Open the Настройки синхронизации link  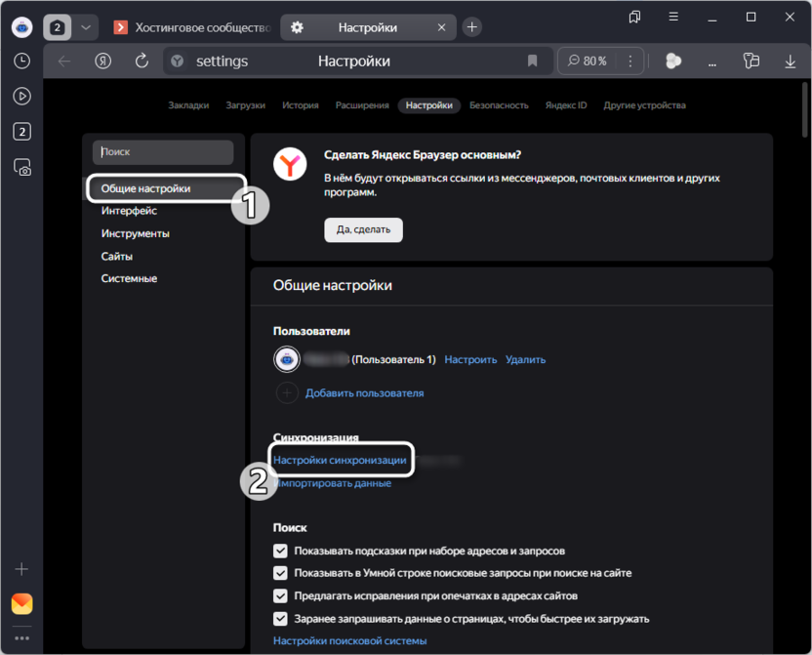[x=340, y=460]
